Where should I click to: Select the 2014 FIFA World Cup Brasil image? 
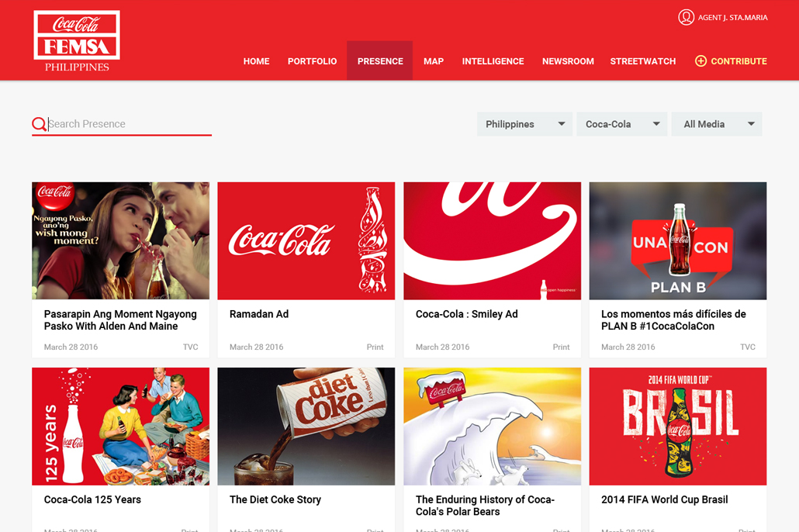pos(677,426)
